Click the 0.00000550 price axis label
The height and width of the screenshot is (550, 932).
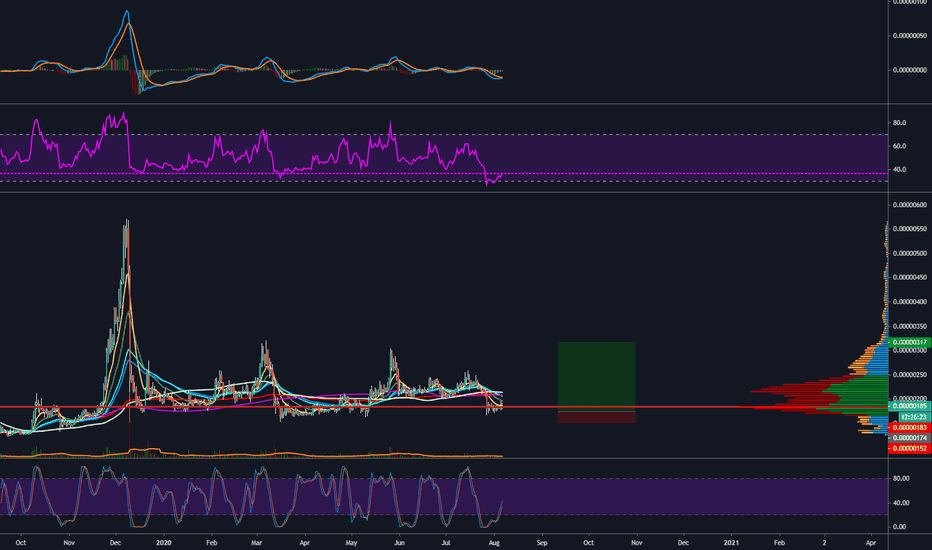pyautogui.click(x=909, y=229)
